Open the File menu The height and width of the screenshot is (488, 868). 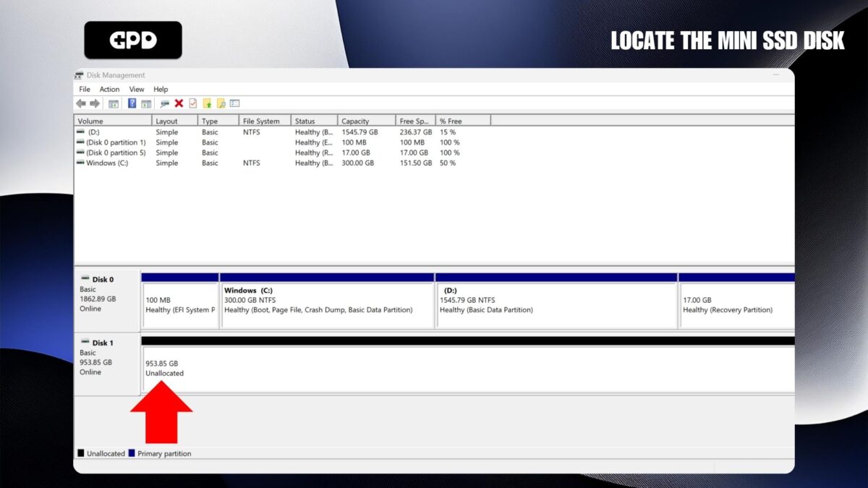pos(84,89)
